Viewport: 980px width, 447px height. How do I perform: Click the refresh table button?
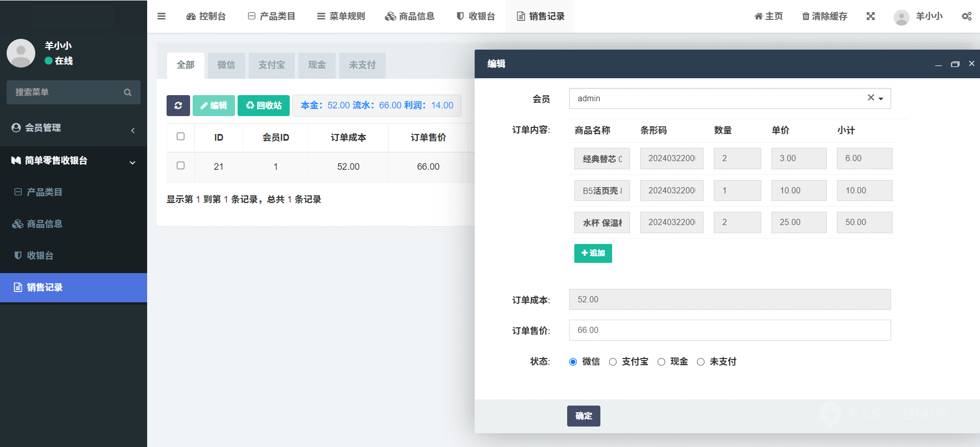178,105
